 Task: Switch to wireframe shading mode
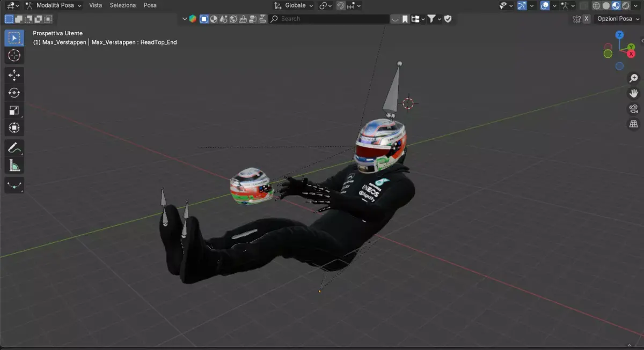tap(596, 5)
